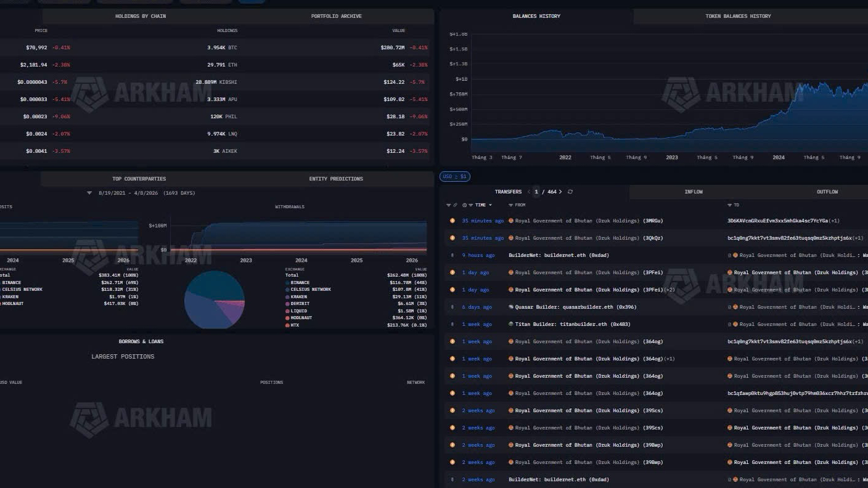Switch to Portfolio Archive tab
The height and width of the screenshot is (488, 868).
(337, 16)
